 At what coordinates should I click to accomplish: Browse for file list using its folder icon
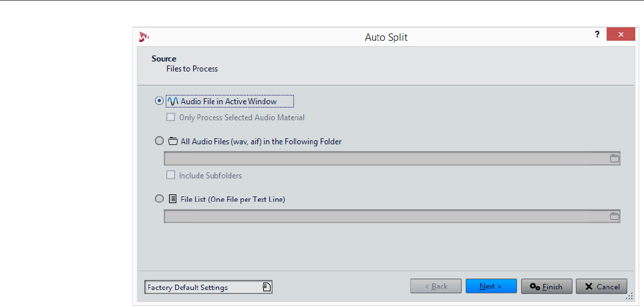(x=614, y=216)
